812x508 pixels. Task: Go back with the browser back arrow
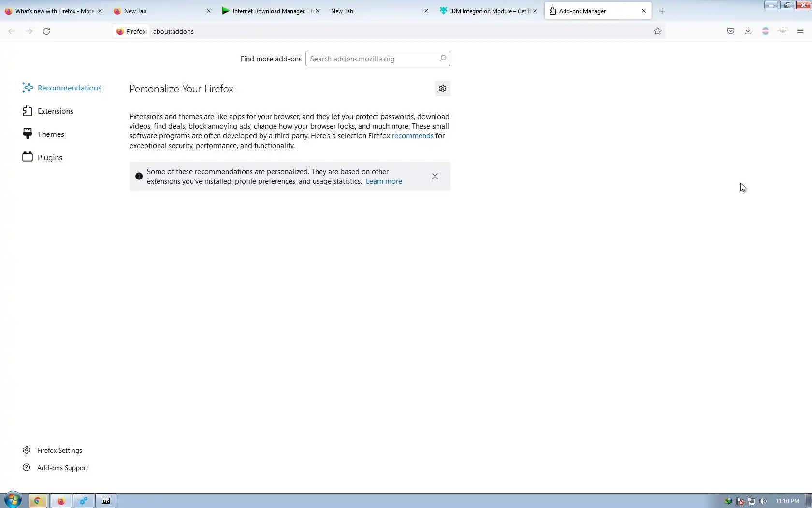click(12, 31)
